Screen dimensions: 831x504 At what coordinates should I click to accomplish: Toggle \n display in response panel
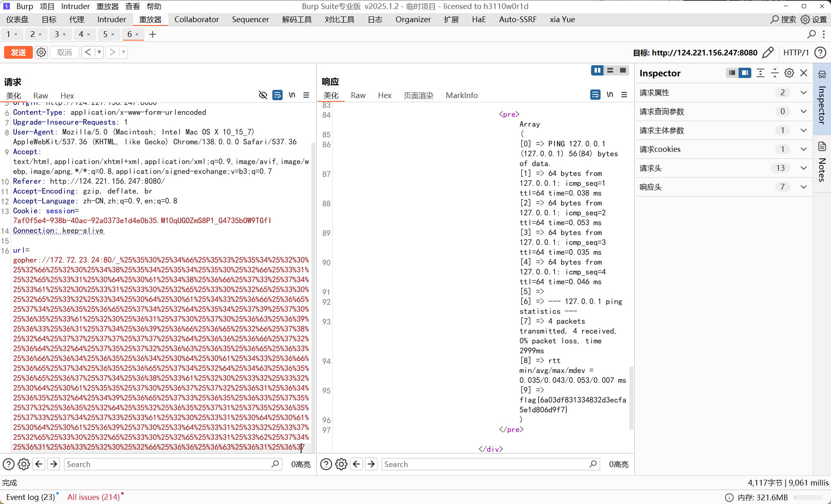tap(610, 95)
